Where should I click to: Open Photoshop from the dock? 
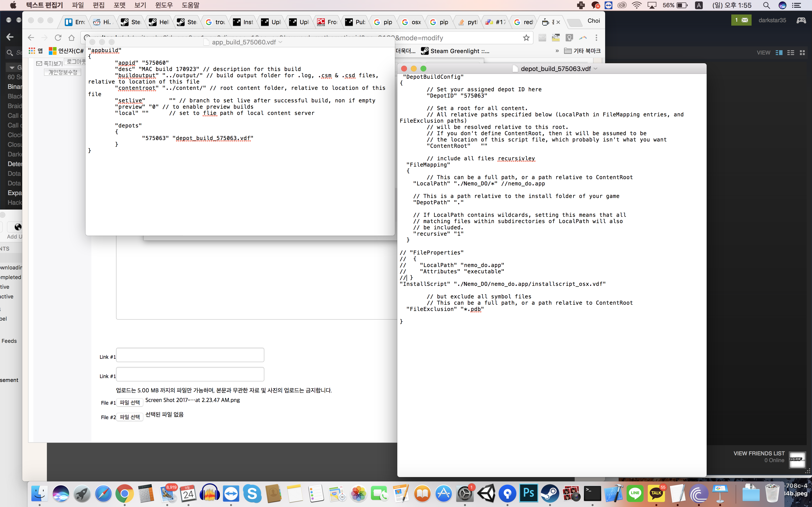529,493
